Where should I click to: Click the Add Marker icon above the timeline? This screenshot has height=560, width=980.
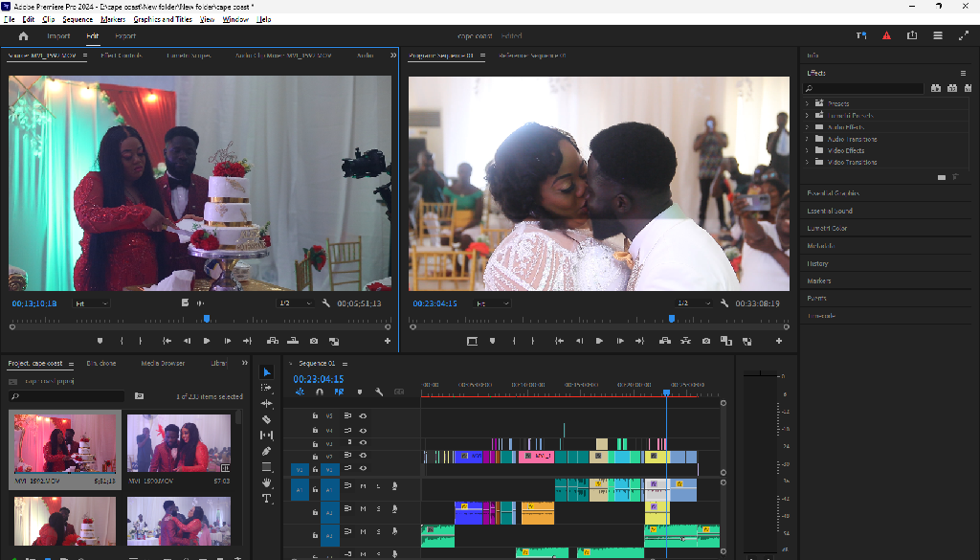coord(360,392)
